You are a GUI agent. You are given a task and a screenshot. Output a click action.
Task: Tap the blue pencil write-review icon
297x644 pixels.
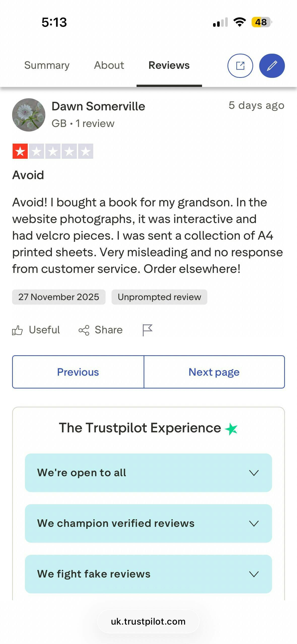click(272, 66)
